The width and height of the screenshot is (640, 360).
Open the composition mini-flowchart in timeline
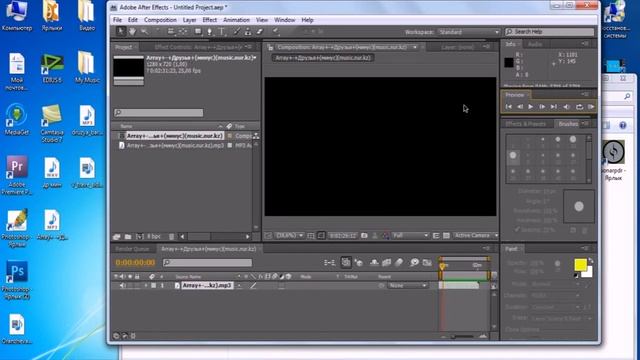(329, 262)
